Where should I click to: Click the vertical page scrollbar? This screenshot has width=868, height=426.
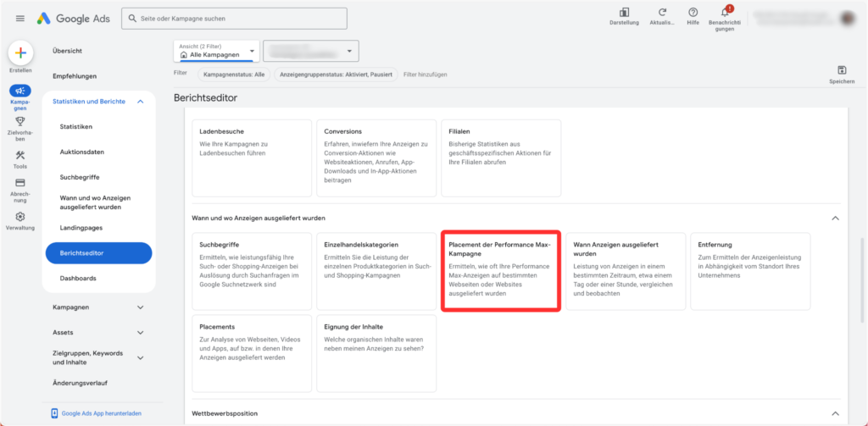coord(861,279)
